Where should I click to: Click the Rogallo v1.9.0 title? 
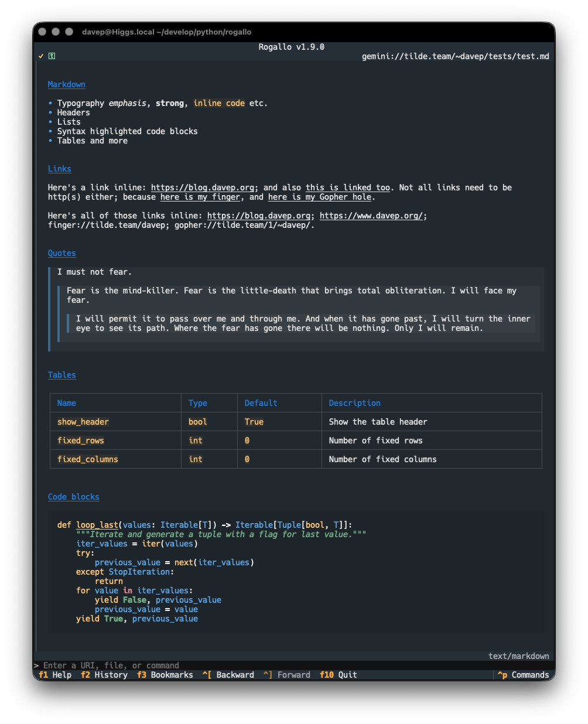click(292, 47)
